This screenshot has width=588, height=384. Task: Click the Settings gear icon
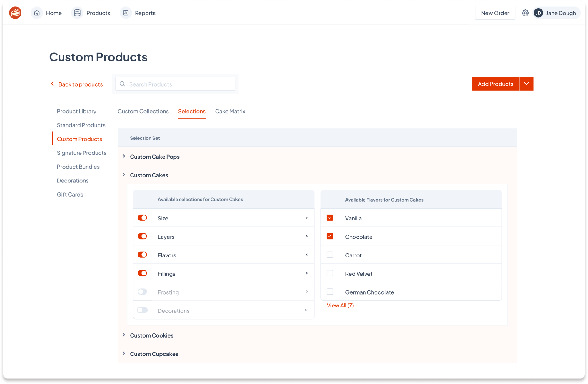(x=524, y=12)
